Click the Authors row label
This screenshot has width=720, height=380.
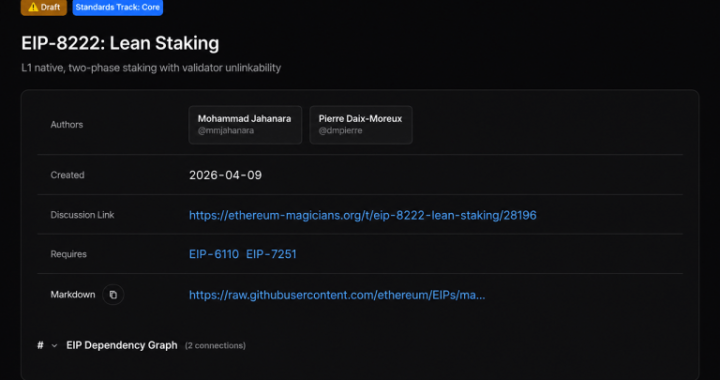click(x=67, y=125)
